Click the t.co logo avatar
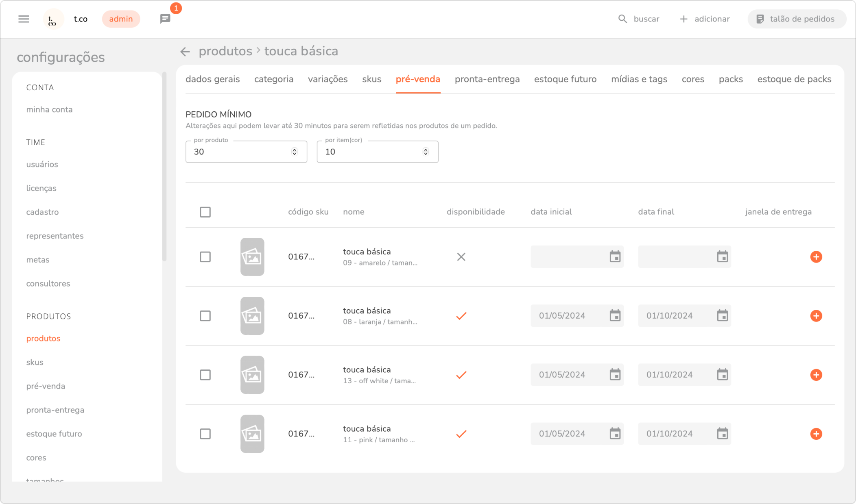The image size is (856, 504). [x=53, y=19]
